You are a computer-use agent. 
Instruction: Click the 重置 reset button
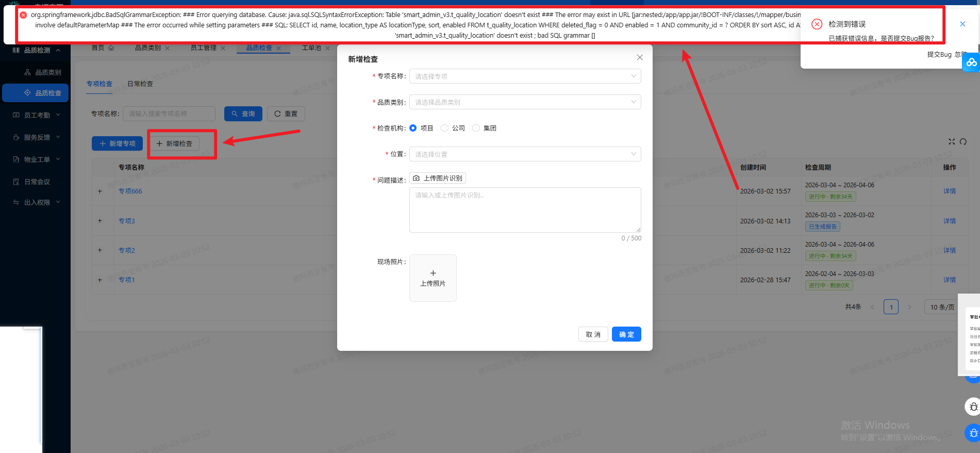pyautogui.click(x=286, y=114)
